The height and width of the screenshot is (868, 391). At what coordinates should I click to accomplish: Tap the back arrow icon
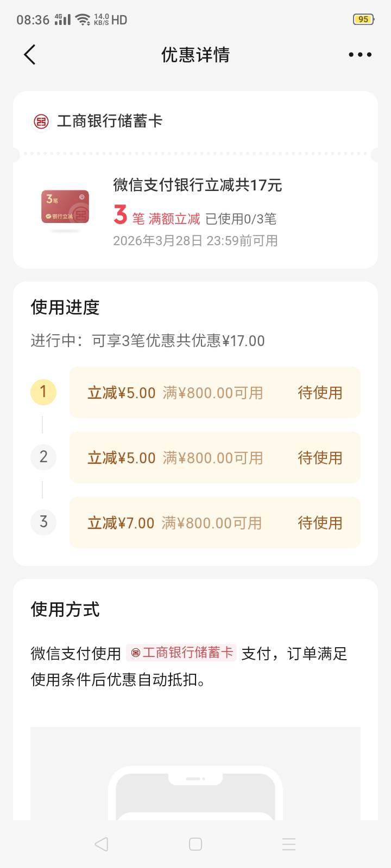coord(30,55)
